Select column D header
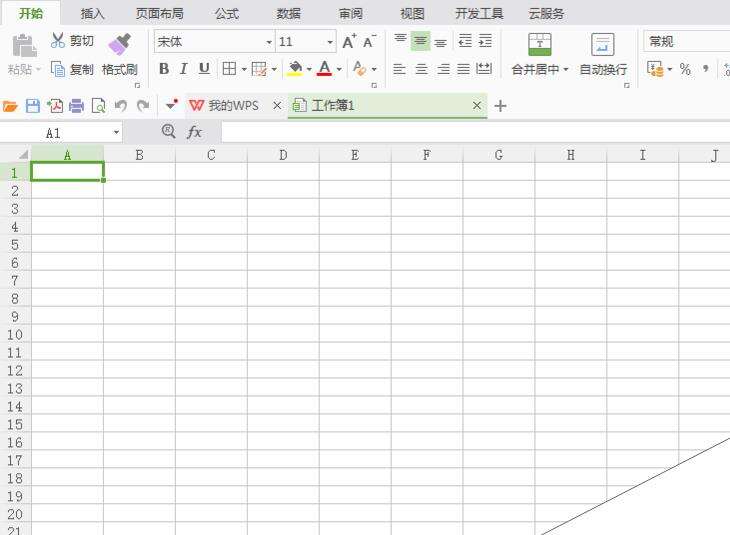Image resolution: width=730 pixels, height=535 pixels. point(283,155)
